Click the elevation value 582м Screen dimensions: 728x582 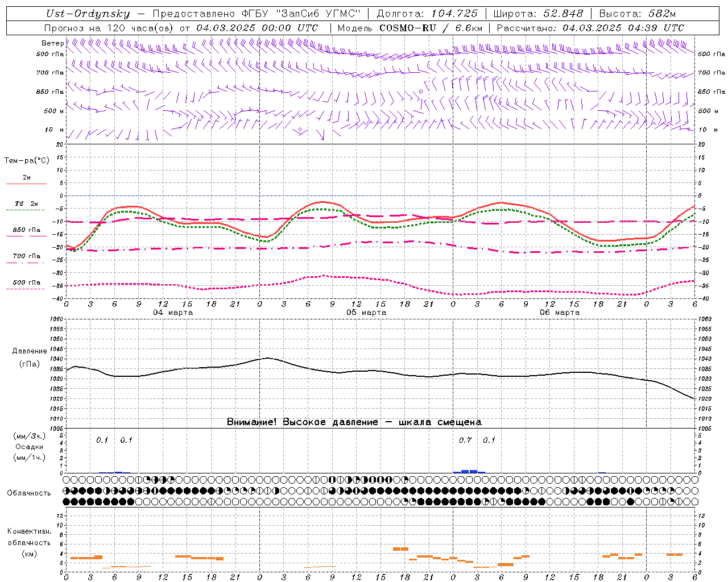661,14
